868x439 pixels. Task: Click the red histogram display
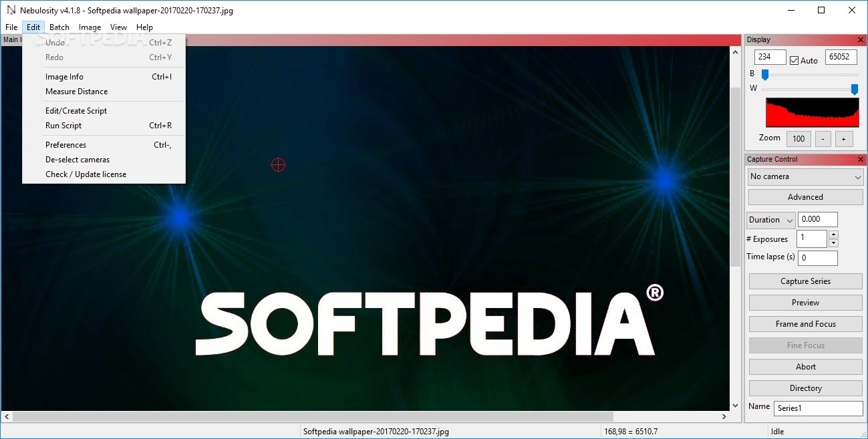(x=812, y=112)
